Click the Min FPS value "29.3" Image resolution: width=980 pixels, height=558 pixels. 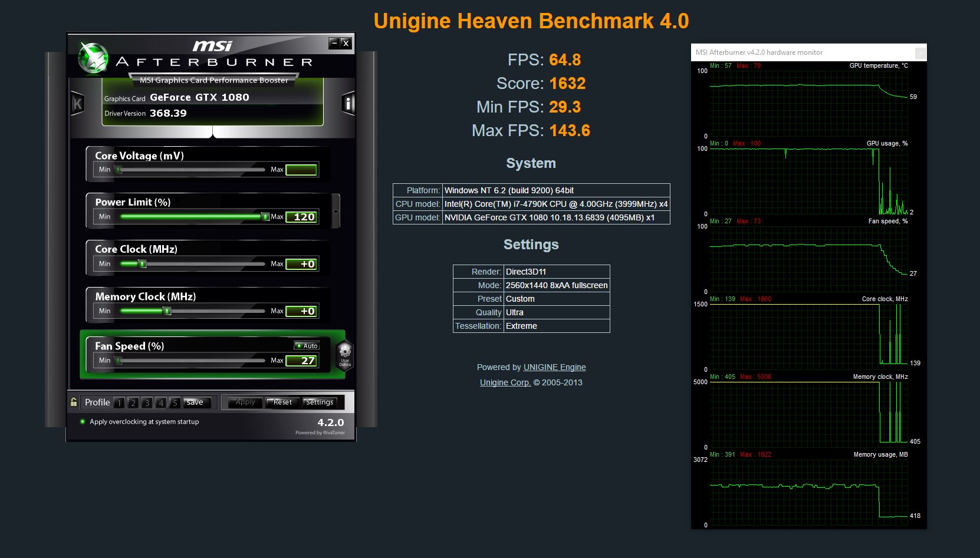pyautogui.click(x=565, y=107)
